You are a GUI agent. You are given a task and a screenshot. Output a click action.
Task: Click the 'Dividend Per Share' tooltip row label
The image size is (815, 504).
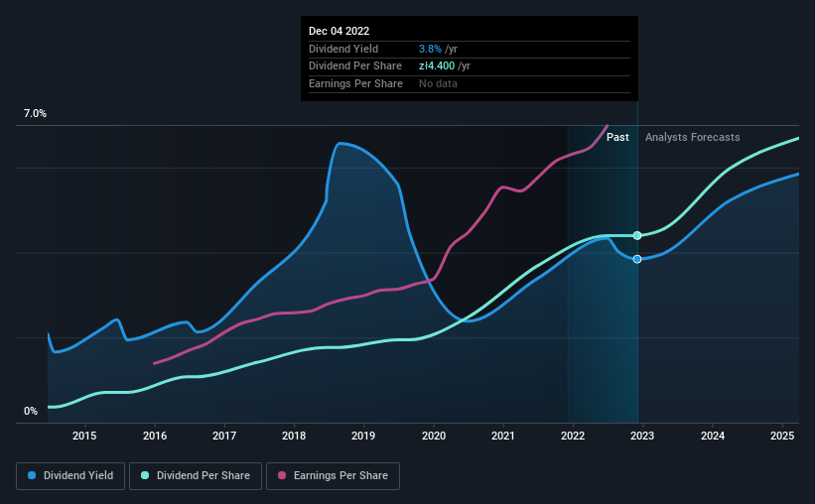click(355, 66)
